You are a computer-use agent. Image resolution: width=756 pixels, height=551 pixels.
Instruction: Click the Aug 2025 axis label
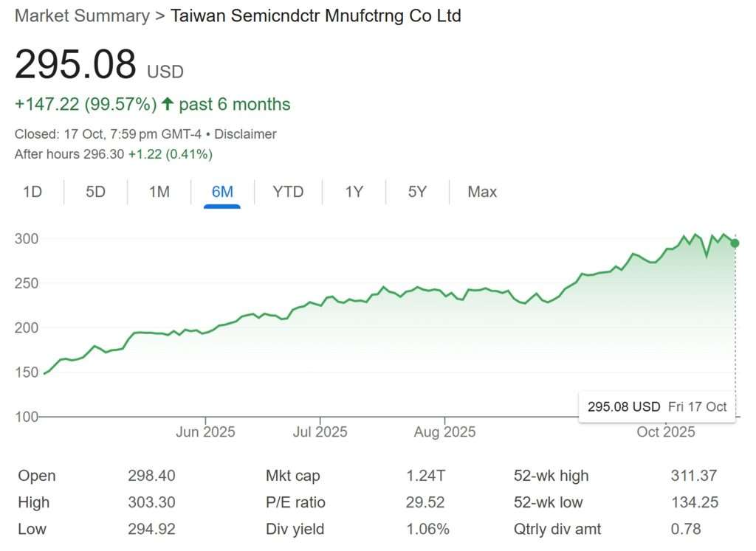(445, 432)
